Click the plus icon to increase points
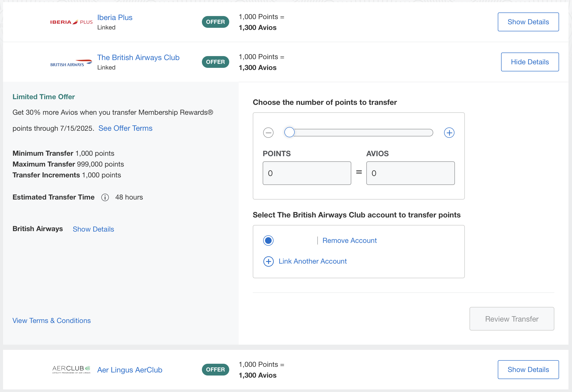Image resolution: width=572 pixels, height=392 pixels. [449, 133]
